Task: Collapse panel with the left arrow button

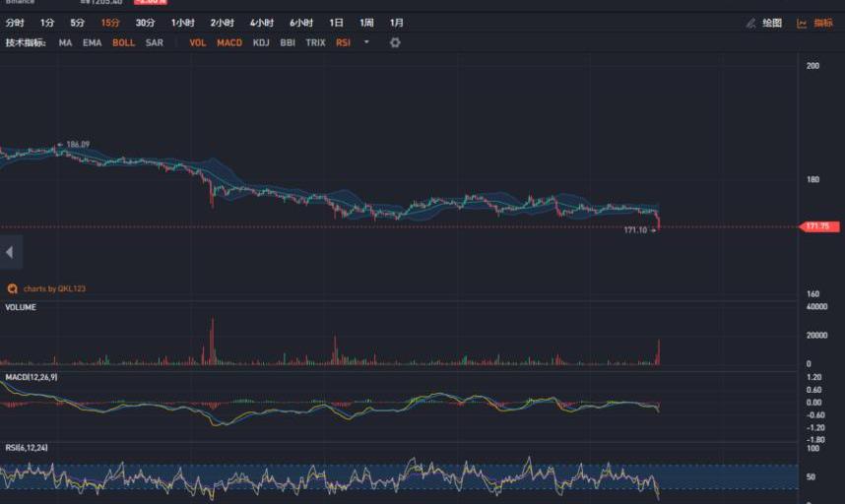Action: point(10,252)
